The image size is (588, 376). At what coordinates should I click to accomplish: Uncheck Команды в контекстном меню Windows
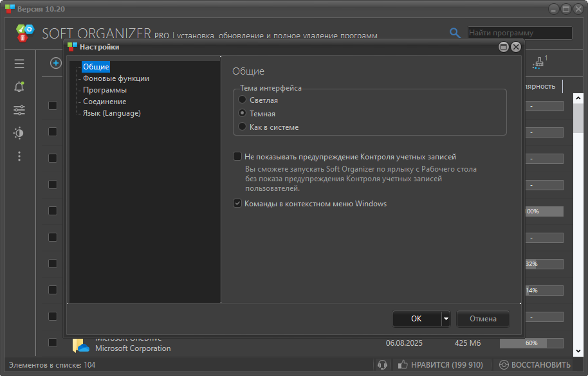click(x=237, y=204)
